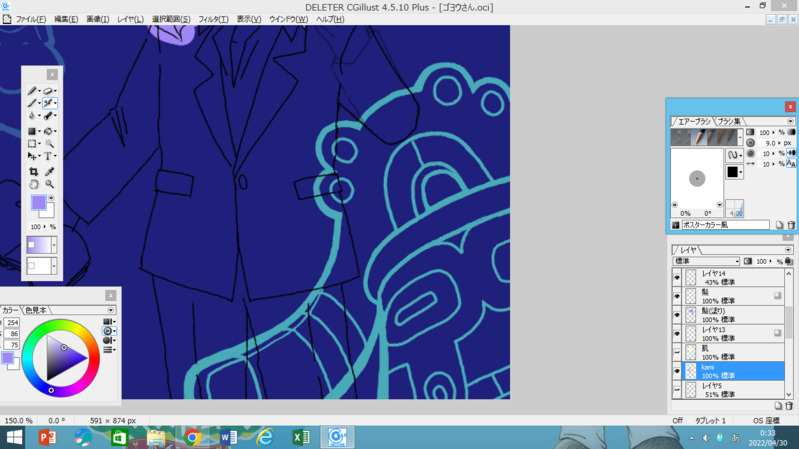Open the layer blend mode 標準 dropdown
Screen dimensions: 799x449
[x=706, y=261]
